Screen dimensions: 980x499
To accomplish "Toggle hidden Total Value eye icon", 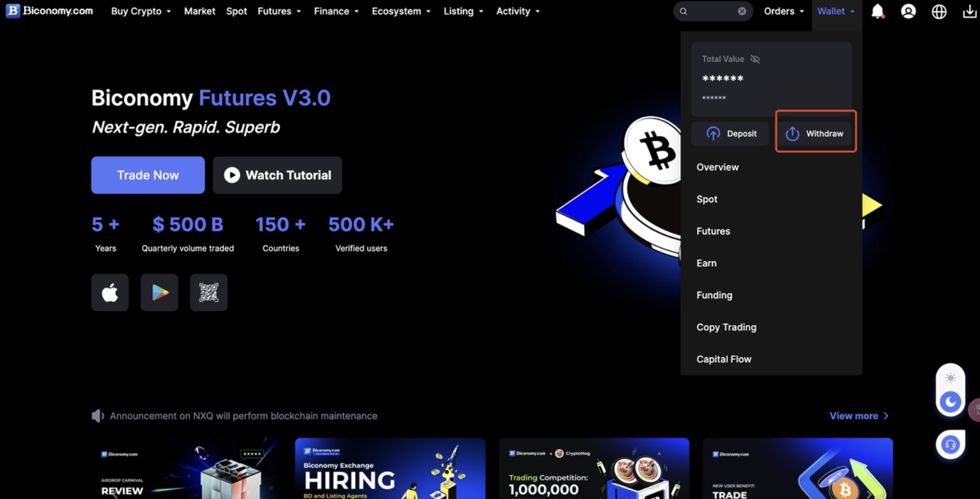I will [755, 59].
